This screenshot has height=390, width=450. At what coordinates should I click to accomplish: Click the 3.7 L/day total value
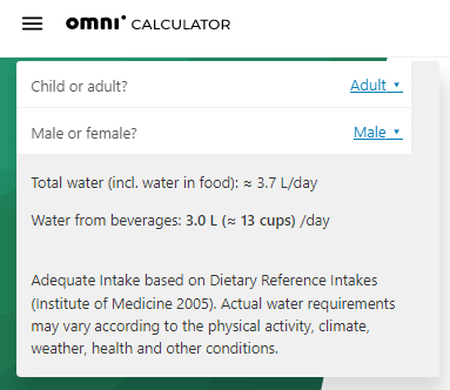[287, 183]
